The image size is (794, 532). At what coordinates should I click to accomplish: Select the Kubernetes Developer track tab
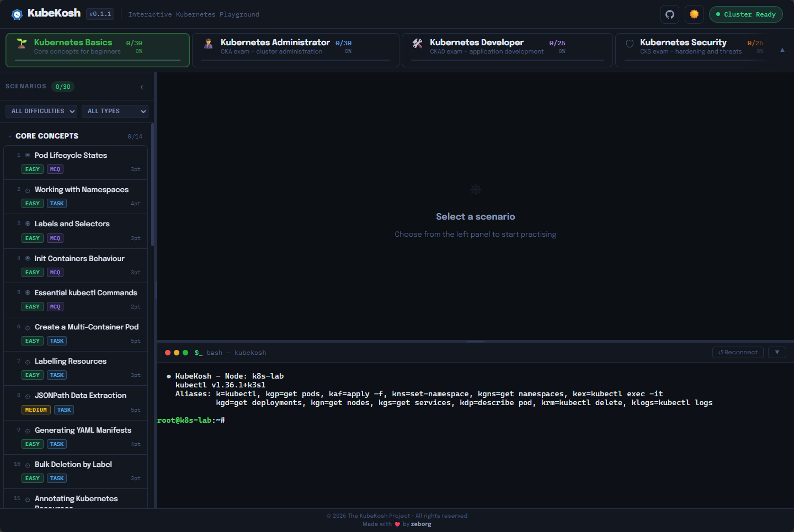[507, 50]
